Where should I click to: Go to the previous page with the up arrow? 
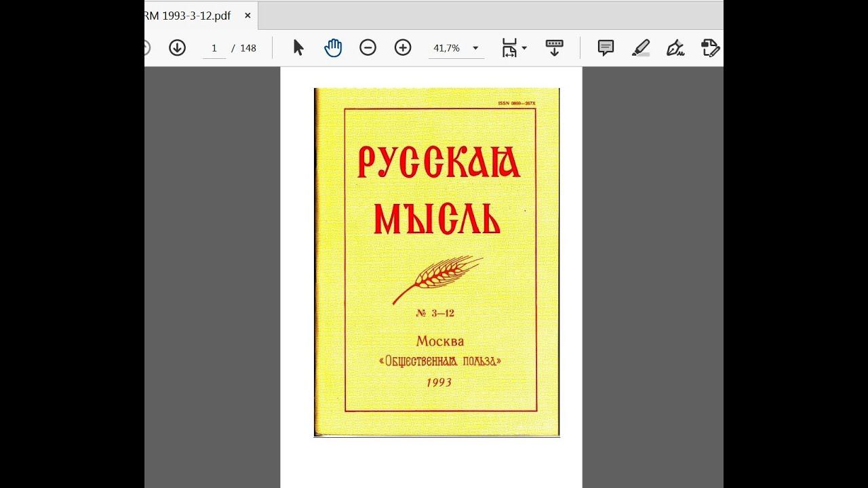click(x=146, y=47)
